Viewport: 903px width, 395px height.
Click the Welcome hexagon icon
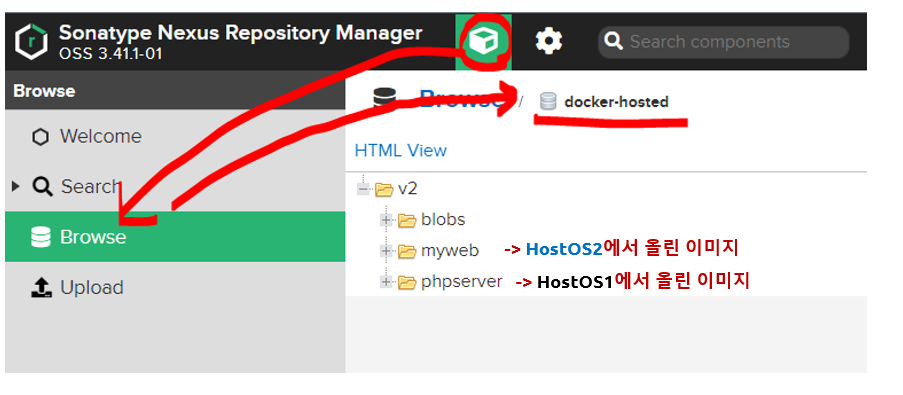tap(40, 137)
